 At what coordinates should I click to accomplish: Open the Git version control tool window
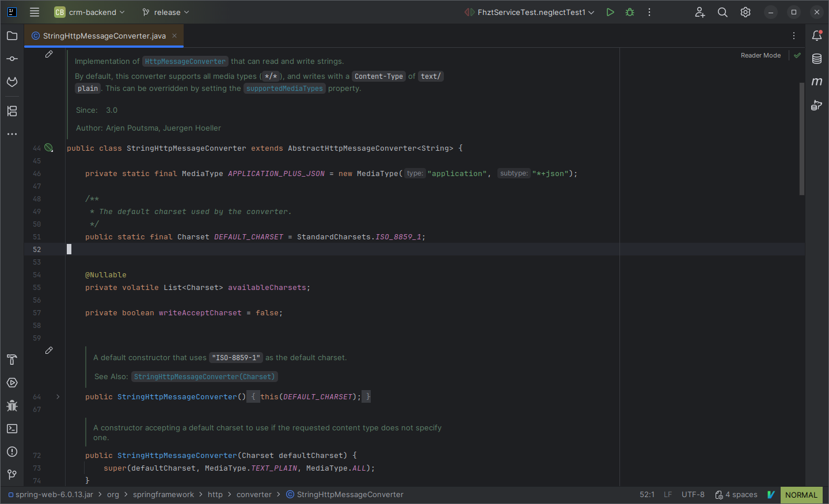12,475
